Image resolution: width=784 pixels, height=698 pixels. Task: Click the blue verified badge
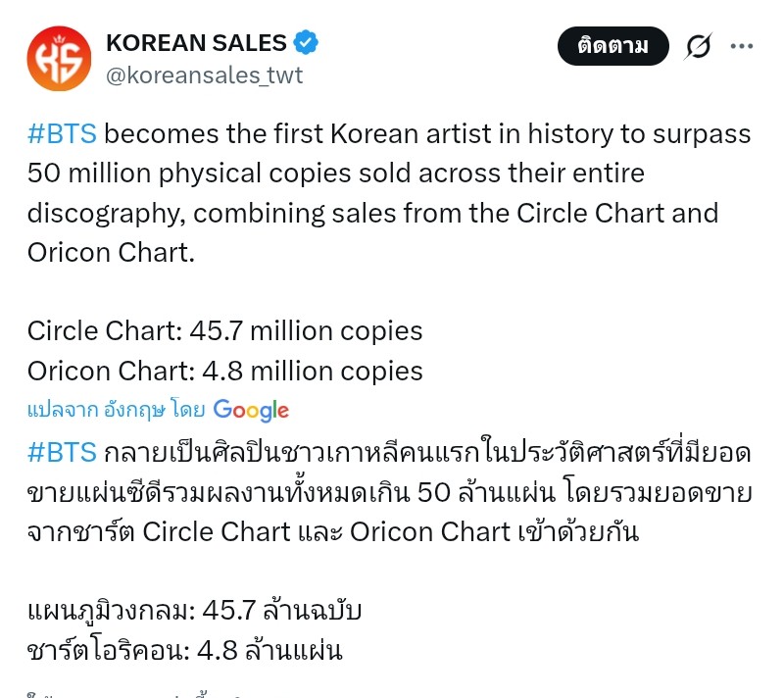pos(307,43)
